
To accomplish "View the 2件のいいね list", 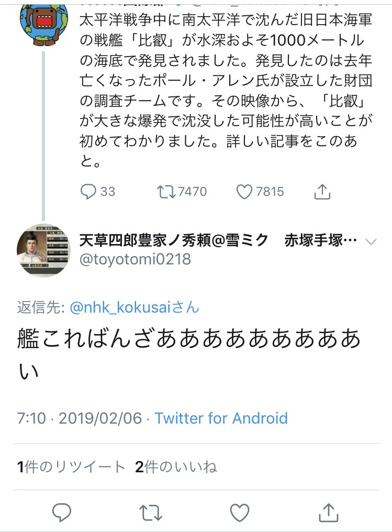I will (x=176, y=467).
